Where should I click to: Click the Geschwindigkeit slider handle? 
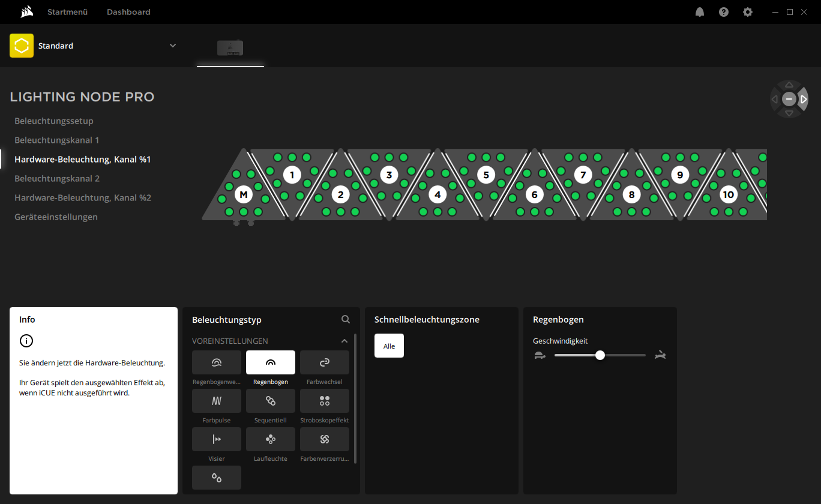tap(600, 355)
